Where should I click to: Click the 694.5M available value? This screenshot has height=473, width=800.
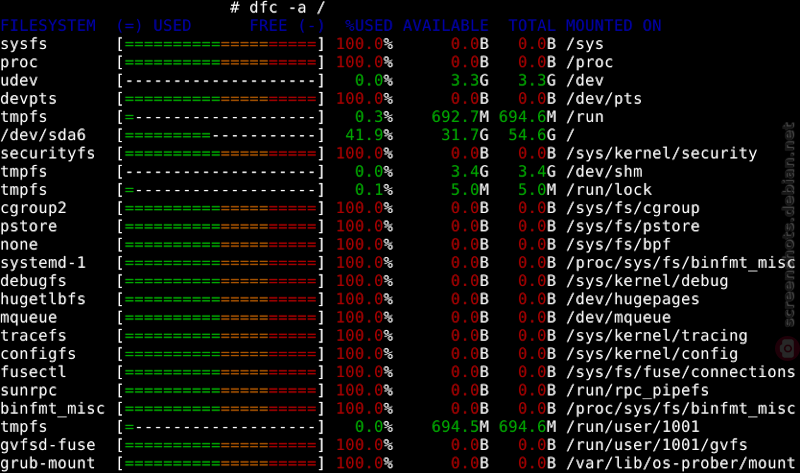click(460, 427)
